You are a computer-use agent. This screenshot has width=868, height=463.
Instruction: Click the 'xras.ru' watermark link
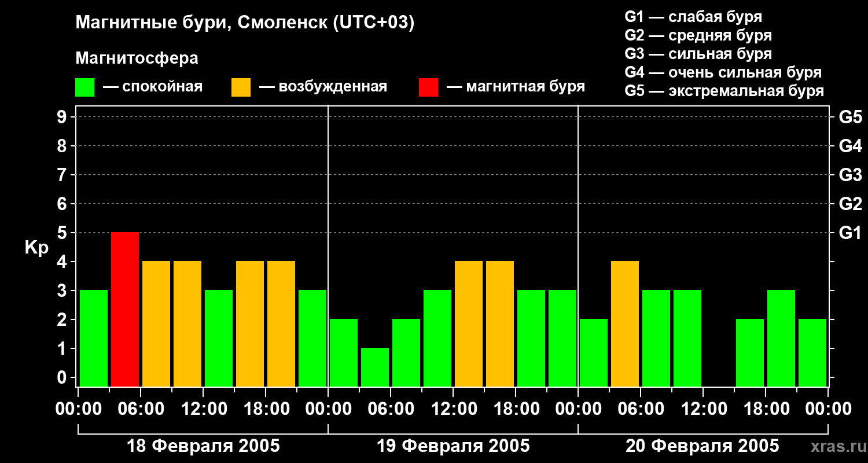click(835, 447)
